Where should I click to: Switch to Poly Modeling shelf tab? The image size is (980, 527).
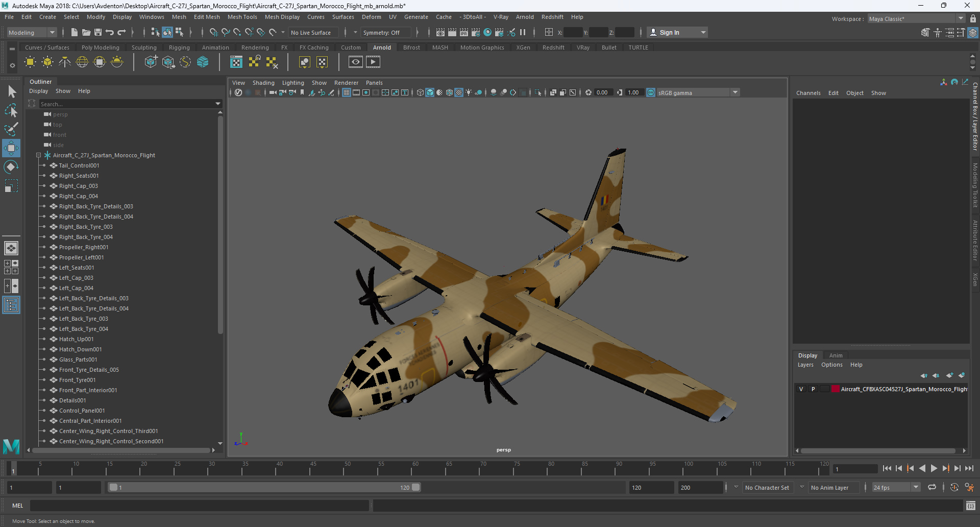point(101,47)
